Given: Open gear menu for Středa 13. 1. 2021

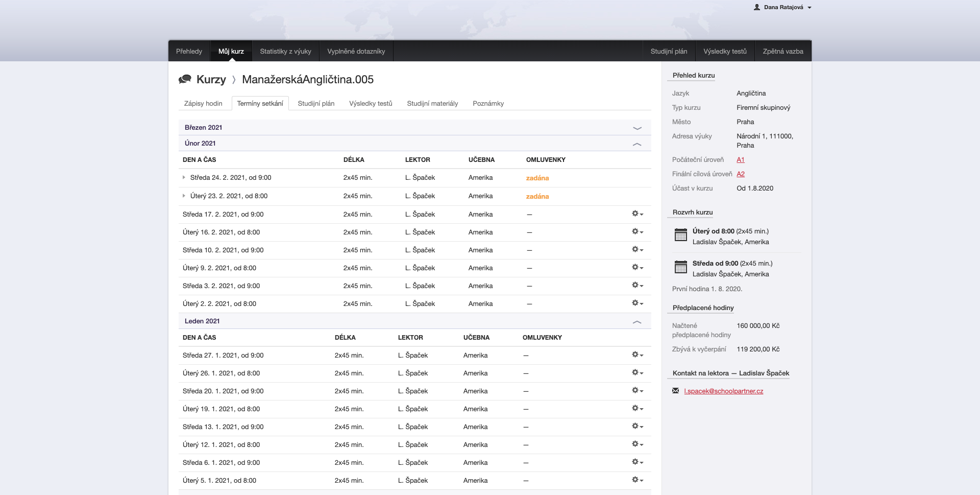Looking at the screenshot, I should click(x=638, y=427).
